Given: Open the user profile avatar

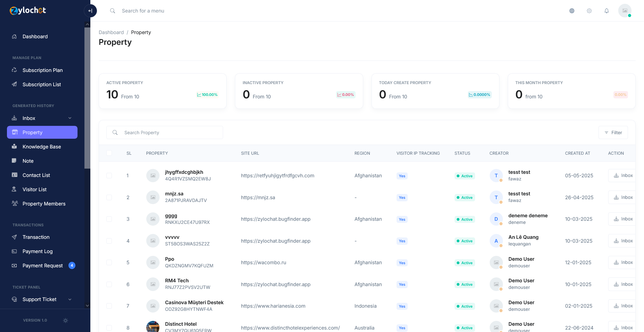Looking at the screenshot, I should [625, 11].
